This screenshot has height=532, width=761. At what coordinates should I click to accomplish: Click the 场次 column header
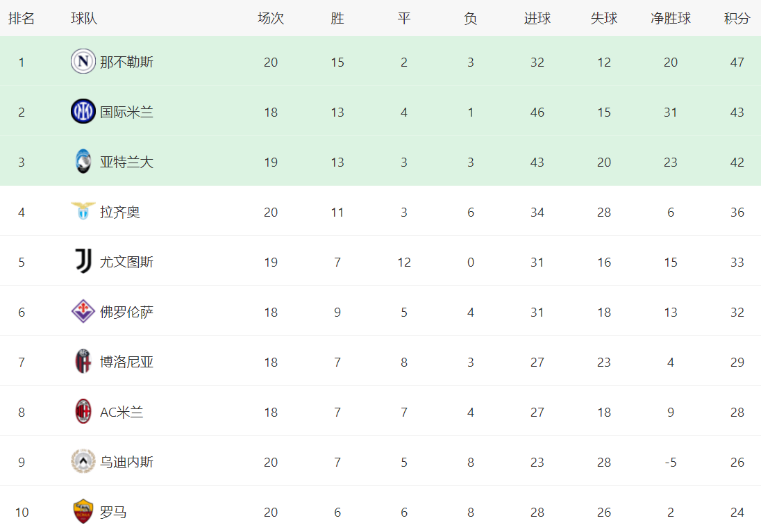coord(271,19)
